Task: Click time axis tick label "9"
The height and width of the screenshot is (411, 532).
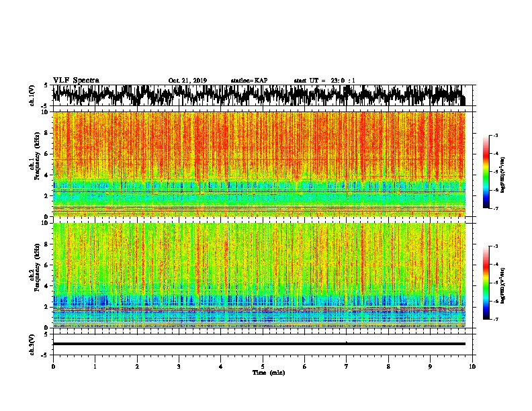Action: (x=430, y=366)
